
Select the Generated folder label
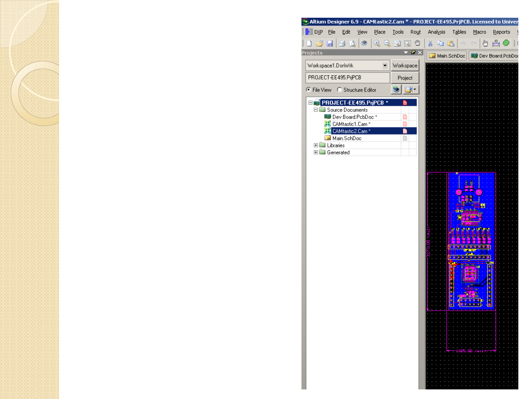[x=338, y=152]
